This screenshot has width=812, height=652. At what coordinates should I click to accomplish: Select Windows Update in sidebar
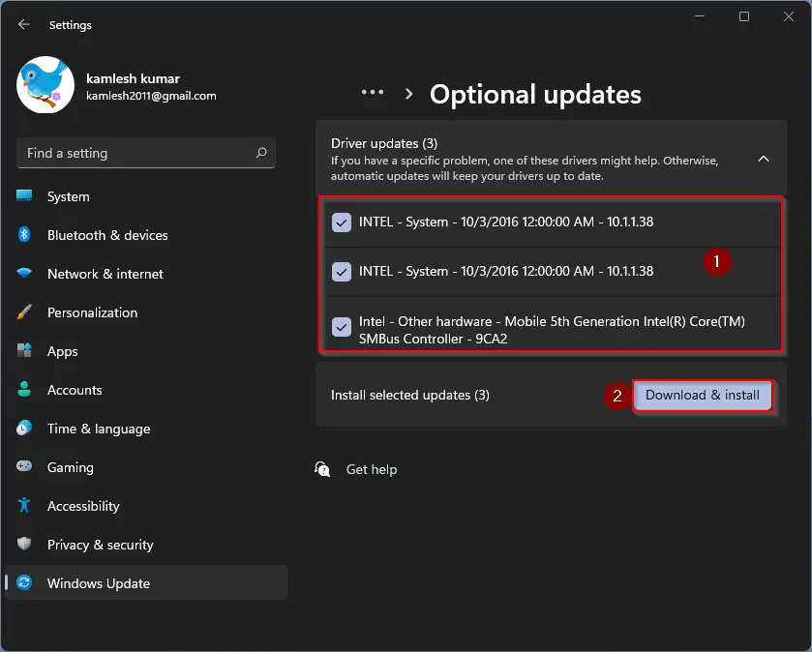[x=146, y=582]
